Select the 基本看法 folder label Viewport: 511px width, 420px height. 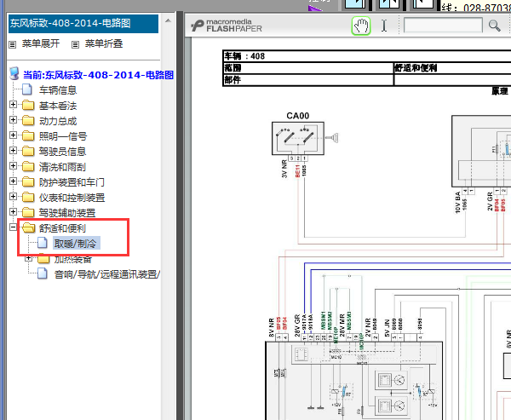click(58, 106)
